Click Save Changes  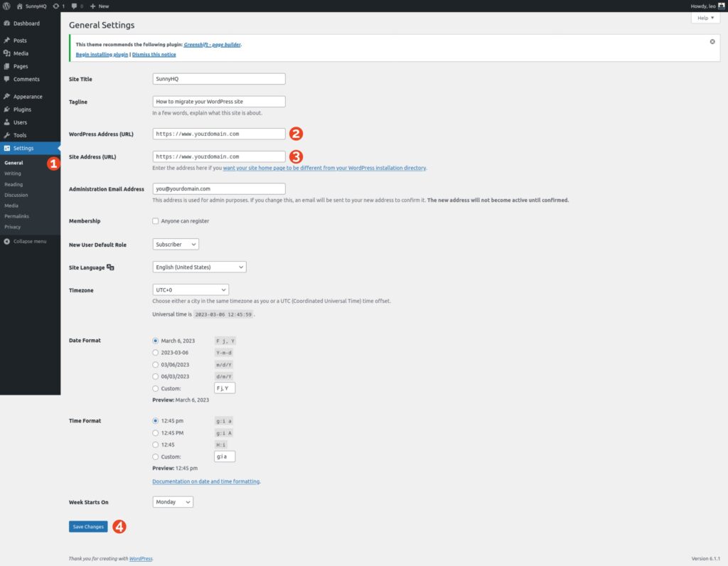coord(87,526)
